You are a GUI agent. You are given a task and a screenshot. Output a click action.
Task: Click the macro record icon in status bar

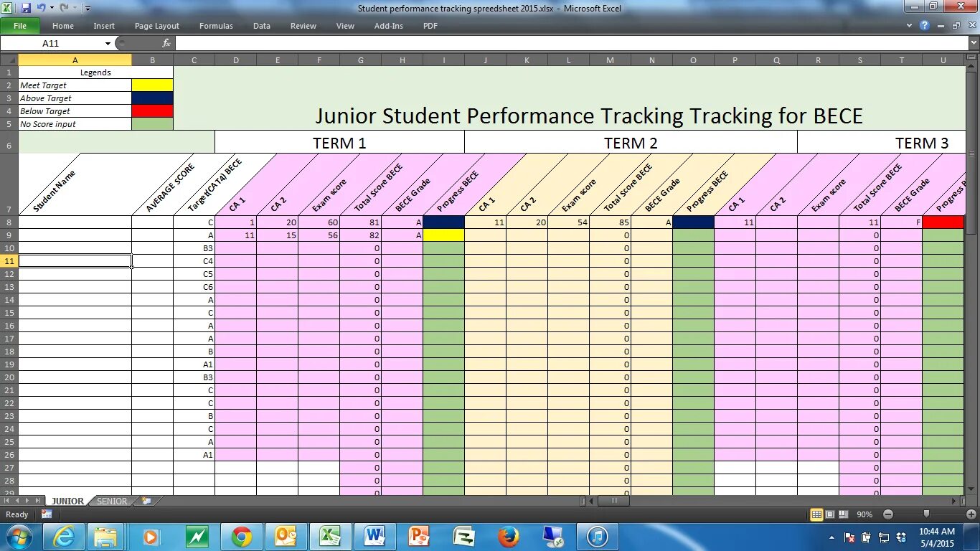[47, 514]
